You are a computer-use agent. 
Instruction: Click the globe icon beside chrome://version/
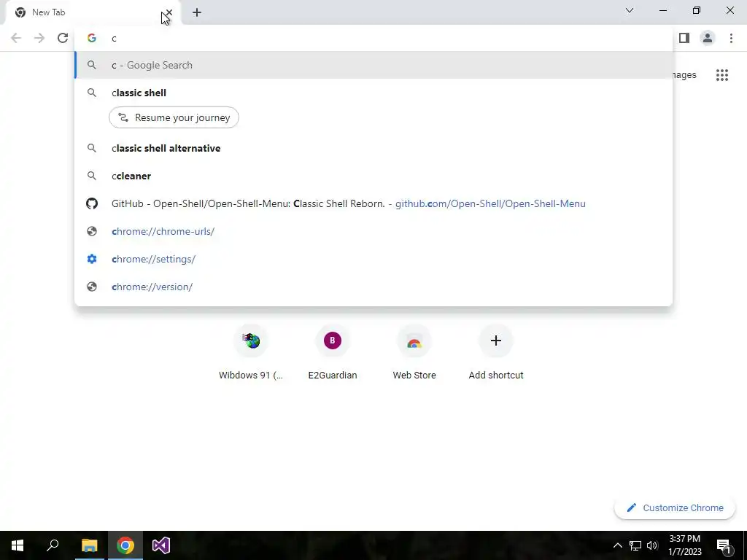click(92, 287)
